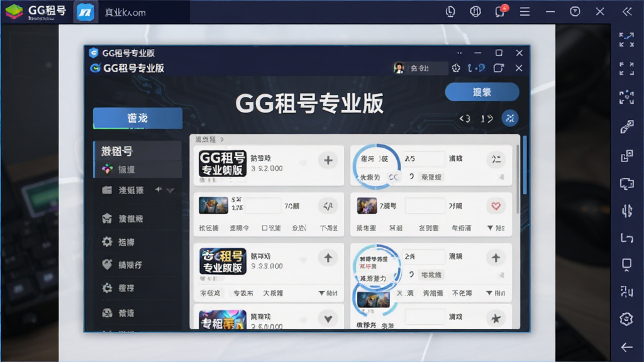The image size is (644, 362).
Task: Collapse the right toolbar with double chevron
Action: click(627, 11)
